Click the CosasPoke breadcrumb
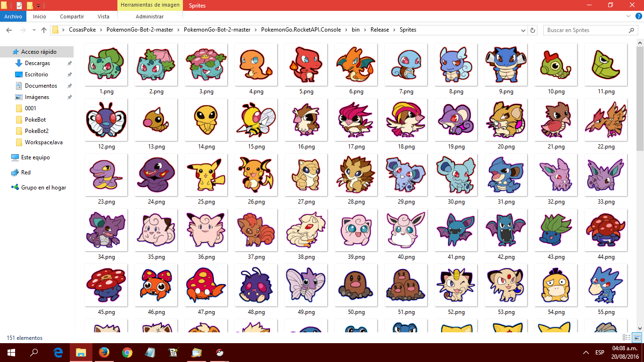Image resolution: width=644 pixels, height=362 pixels. (82, 30)
